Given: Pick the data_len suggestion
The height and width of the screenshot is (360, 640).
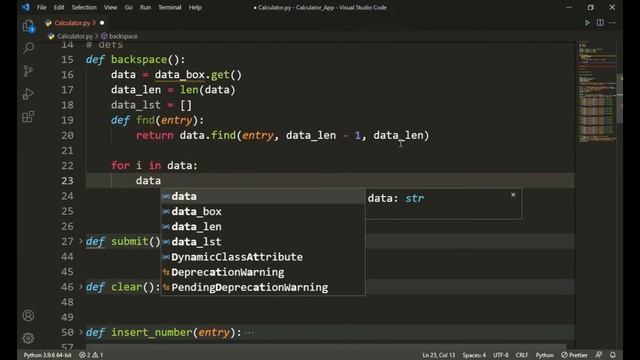Looking at the screenshot, I should pyautogui.click(x=263, y=227).
